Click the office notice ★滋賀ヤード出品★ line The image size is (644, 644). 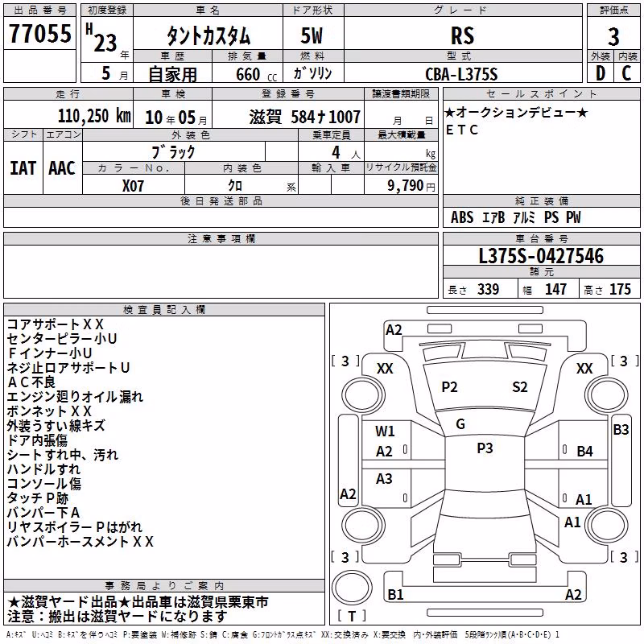click(138, 602)
